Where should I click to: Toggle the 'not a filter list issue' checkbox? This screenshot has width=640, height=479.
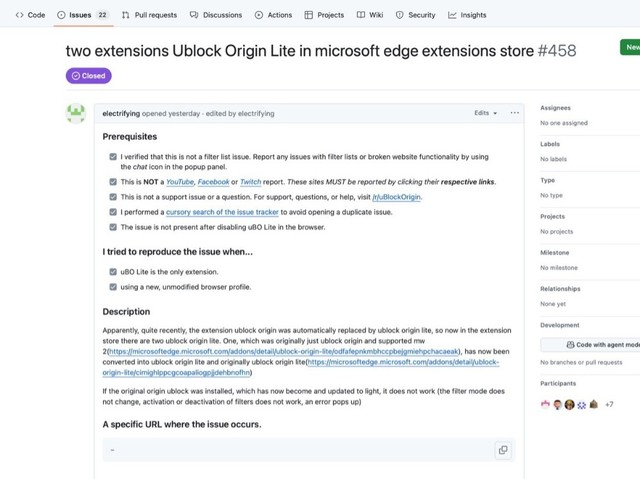tap(113, 157)
